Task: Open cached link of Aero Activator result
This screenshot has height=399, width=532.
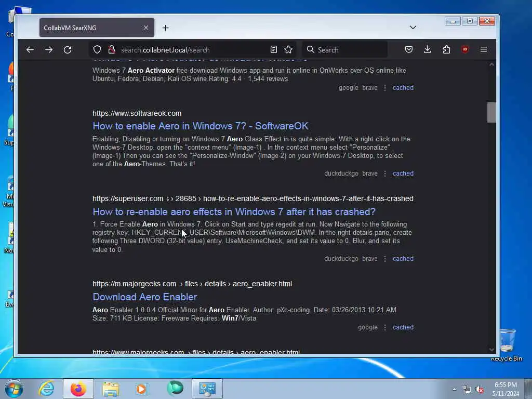Action: pos(403,87)
